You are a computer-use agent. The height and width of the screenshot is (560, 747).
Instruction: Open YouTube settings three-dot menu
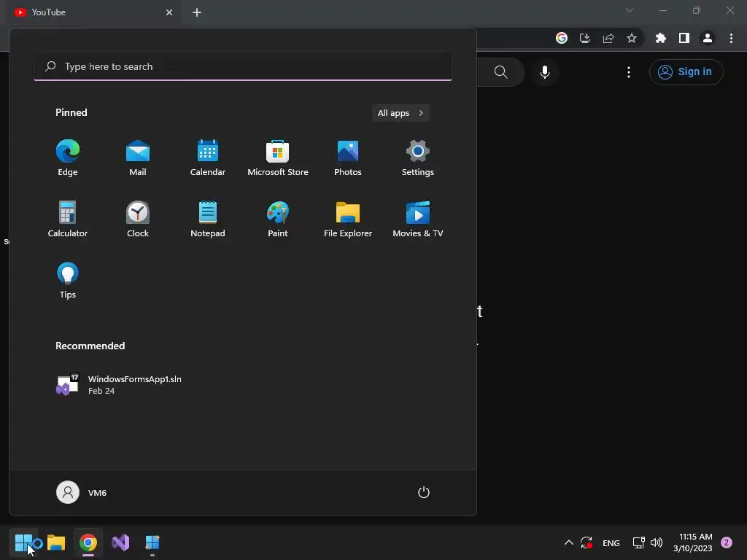coord(629,72)
